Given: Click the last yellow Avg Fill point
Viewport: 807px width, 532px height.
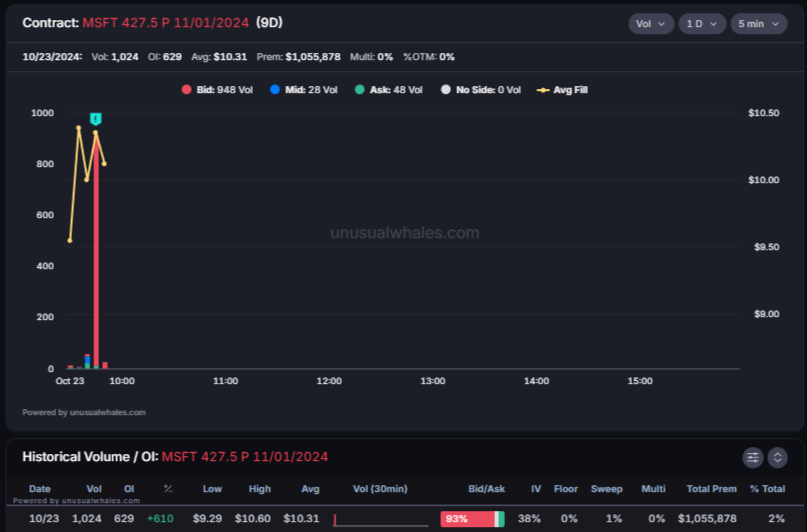Looking at the screenshot, I should pyautogui.click(x=104, y=164).
